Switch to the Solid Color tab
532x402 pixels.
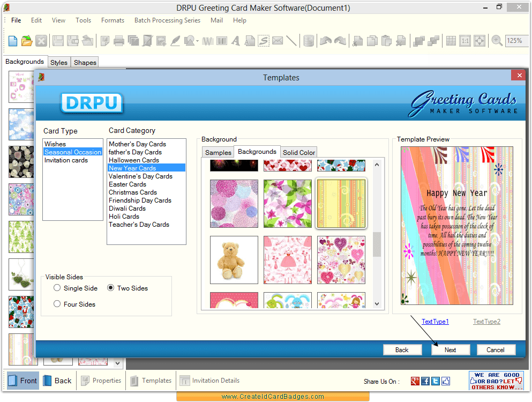[299, 152]
